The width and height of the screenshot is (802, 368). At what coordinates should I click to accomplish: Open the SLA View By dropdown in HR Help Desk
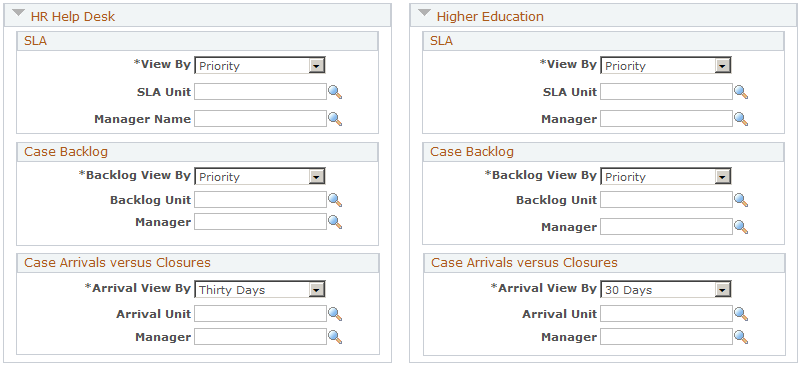pos(260,66)
